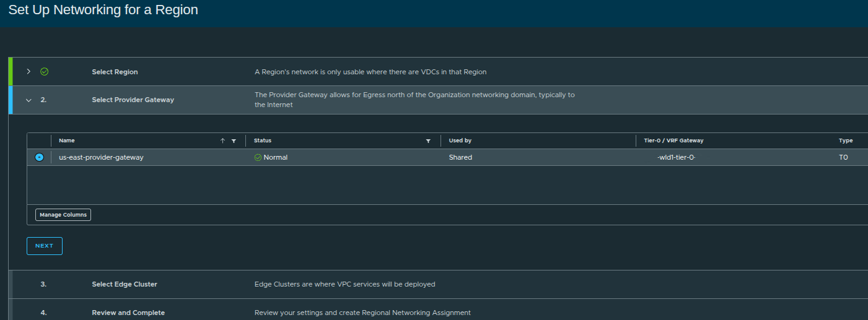Viewport: 868px width, 320px height.
Task: Click the Name column sort arrow
Action: click(222, 141)
